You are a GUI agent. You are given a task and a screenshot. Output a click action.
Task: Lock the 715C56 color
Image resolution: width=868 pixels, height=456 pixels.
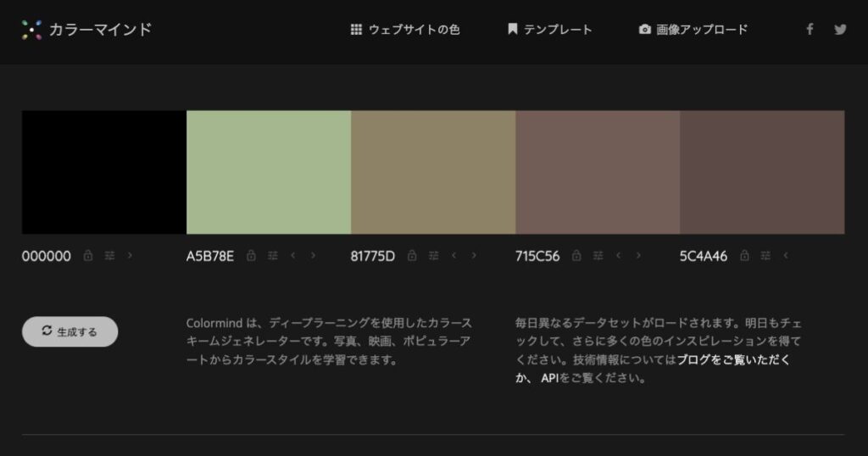[576, 255]
